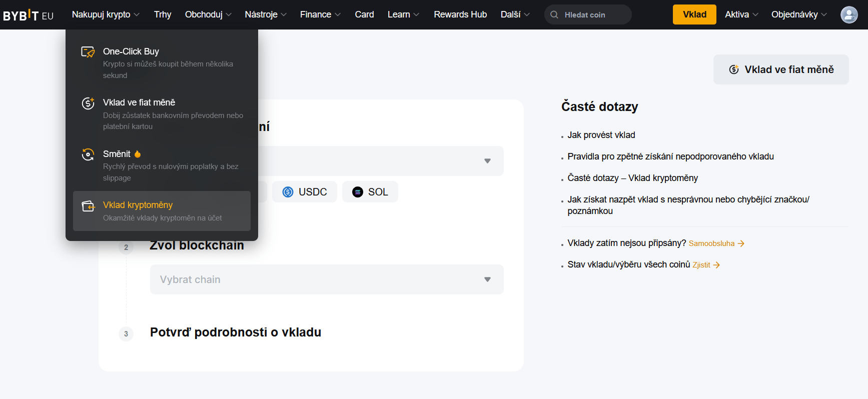Expand the coin selection dropdown arrow

(x=487, y=161)
